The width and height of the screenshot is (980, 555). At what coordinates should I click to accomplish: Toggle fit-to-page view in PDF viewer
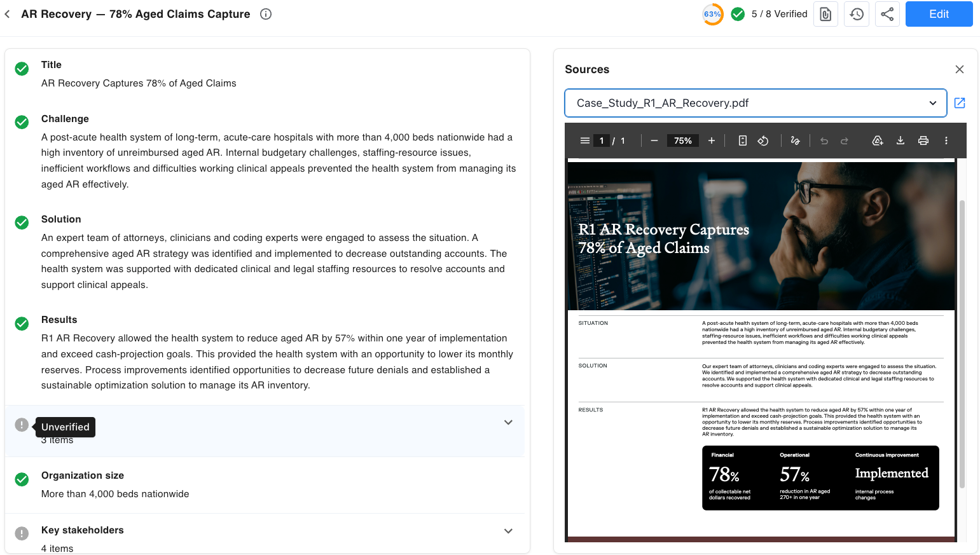pyautogui.click(x=742, y=140)
